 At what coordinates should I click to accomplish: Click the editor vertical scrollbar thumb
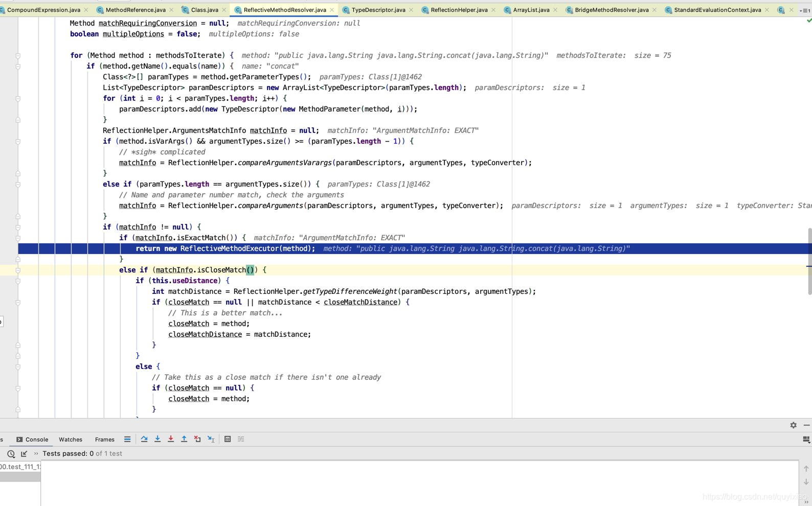click(809, 261)
